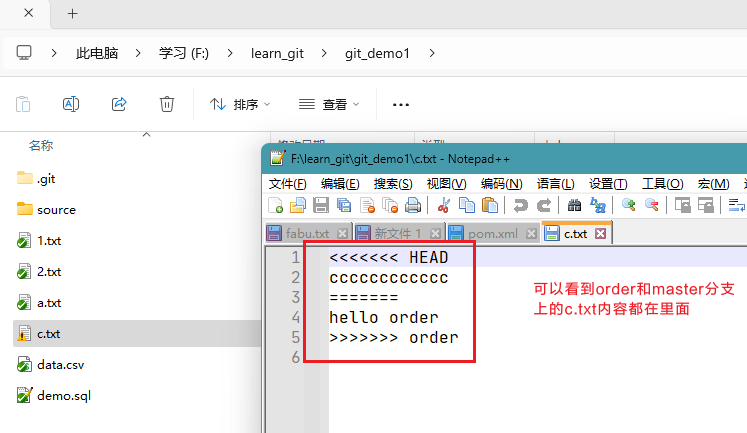Open the 查看 view dropdown
This screenshot has height=433, width=747.
point(329,104)
